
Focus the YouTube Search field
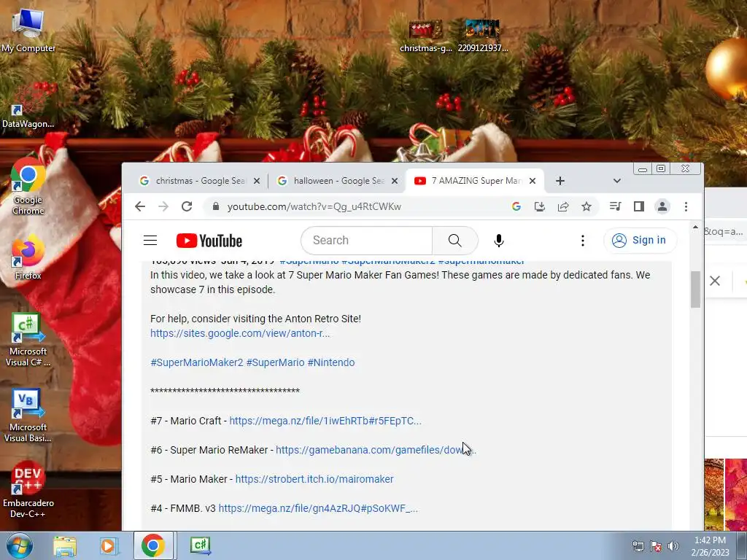pyautogui.click(x=367, y=241)
